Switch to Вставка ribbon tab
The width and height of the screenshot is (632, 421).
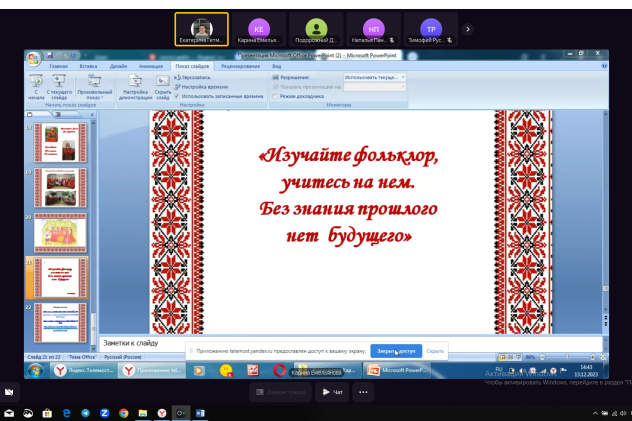(88, 66)
